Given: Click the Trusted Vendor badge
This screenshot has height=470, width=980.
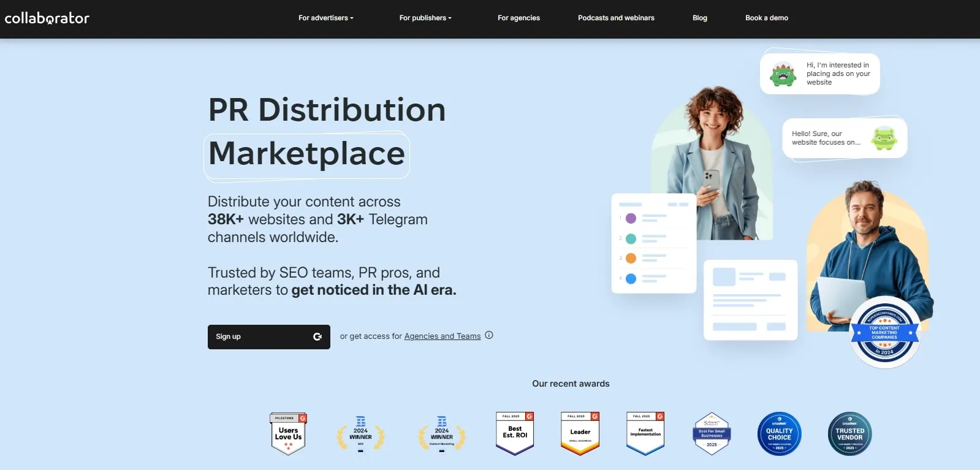Looking at the screenshot, I should click(849, 434).
